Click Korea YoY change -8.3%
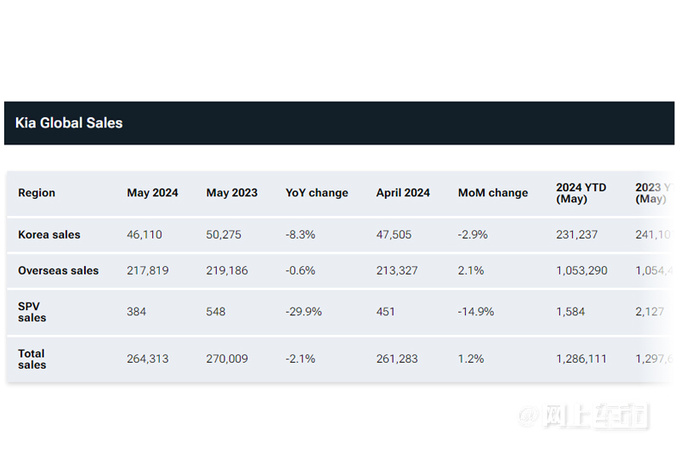680x453 pixels. (300, 235)
